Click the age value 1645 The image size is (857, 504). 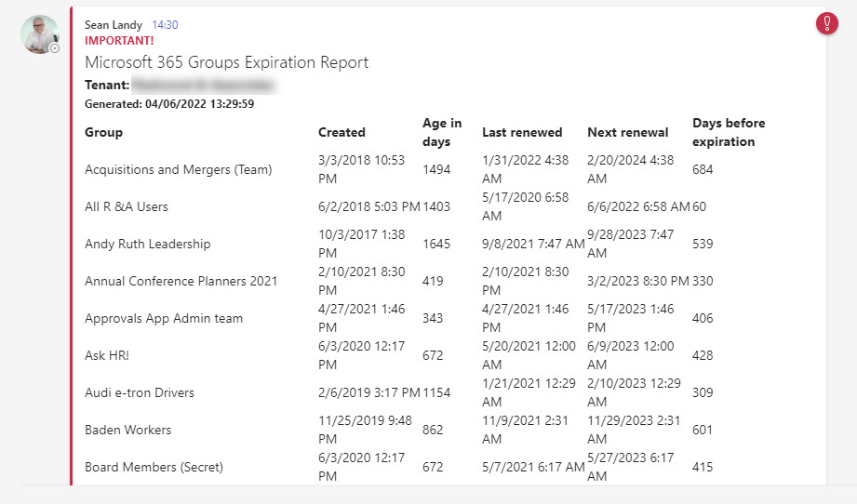(x=436, y=244)
